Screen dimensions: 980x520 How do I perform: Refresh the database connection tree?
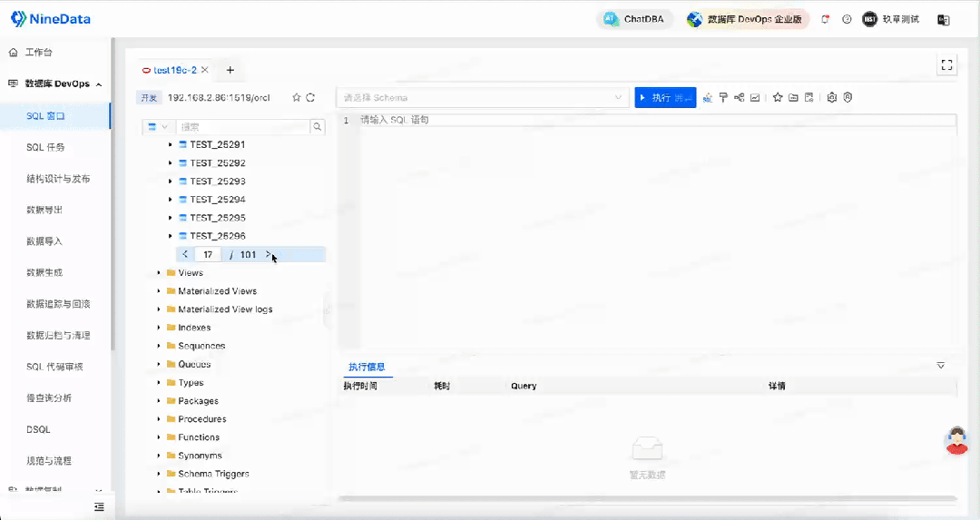(310, 98)
